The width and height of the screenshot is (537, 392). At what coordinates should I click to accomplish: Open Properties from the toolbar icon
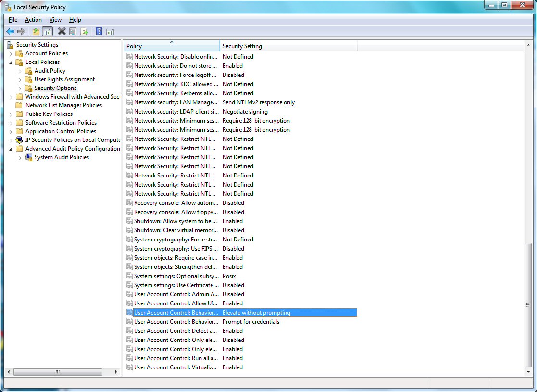point(73,32)
